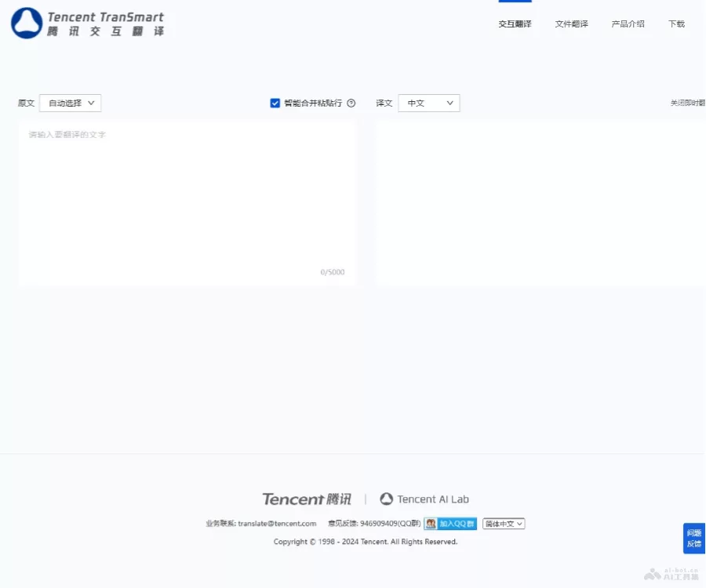This screenshot has height=588, width=706.
Task: Click the Tencent 腾讯 footer logo
Action: pyautogui.click(x=307, y=499)
